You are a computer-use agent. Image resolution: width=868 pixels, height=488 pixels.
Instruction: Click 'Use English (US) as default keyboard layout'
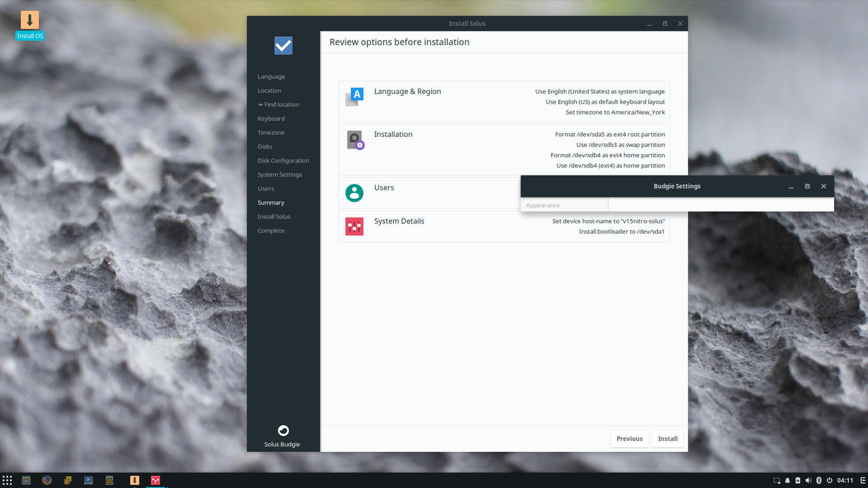605,102
